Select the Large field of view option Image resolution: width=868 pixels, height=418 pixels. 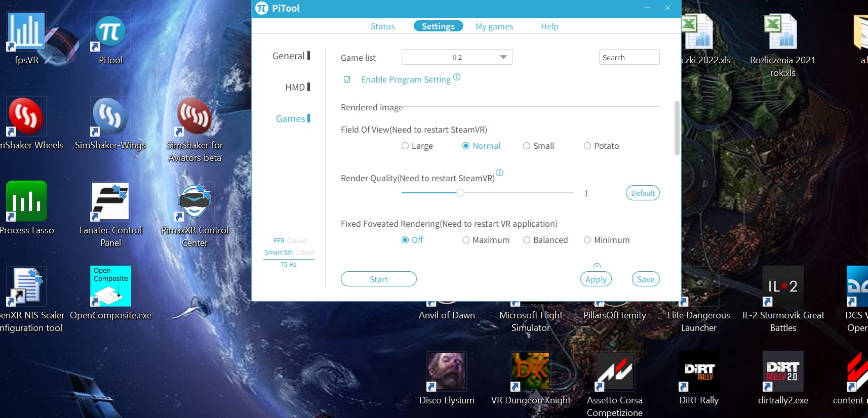click(405, 146)
